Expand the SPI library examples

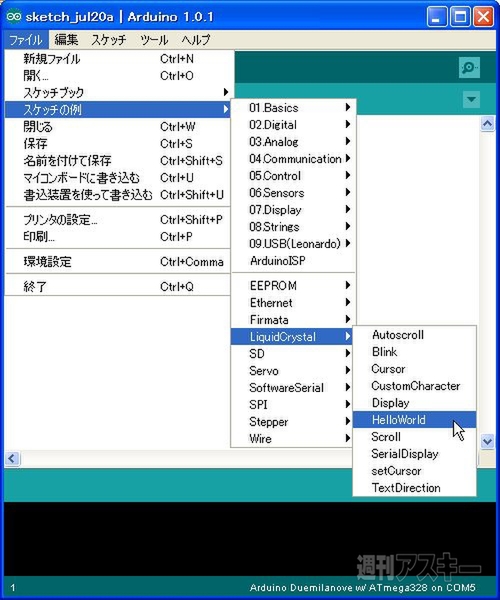point(293,405)
